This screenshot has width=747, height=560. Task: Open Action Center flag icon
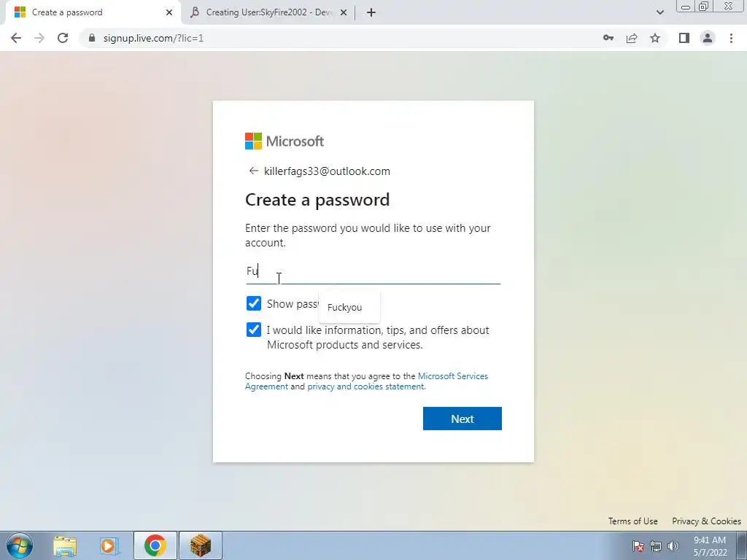point(638,546)
